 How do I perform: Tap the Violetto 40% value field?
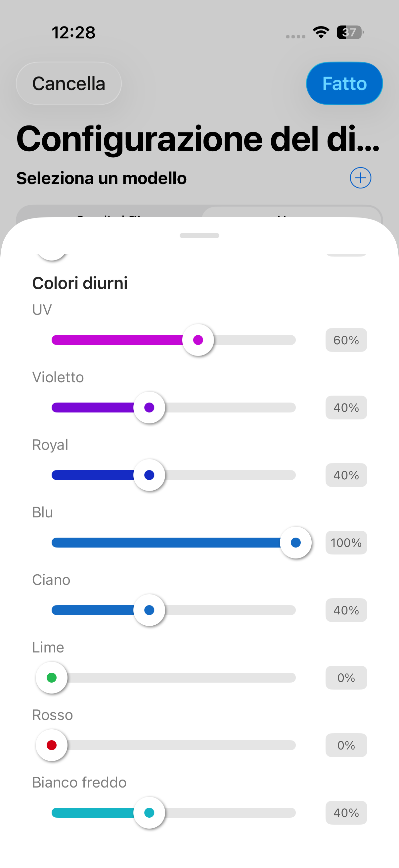point(346,408)
